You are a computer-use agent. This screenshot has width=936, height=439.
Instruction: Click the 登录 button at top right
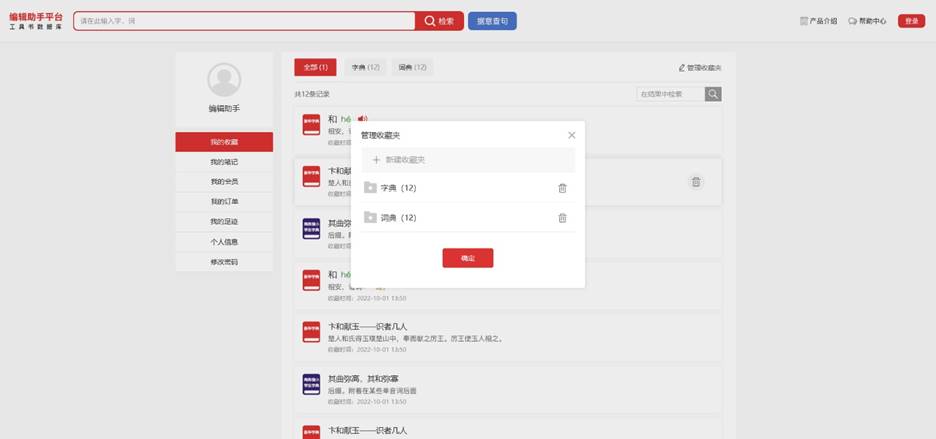(x=912, y=21)
